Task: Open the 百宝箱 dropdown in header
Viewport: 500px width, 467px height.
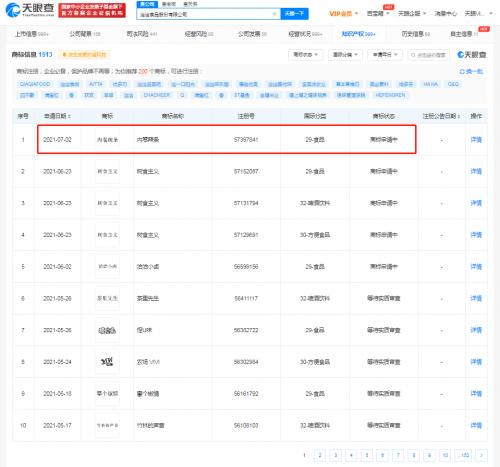Action: click(378, 14)
